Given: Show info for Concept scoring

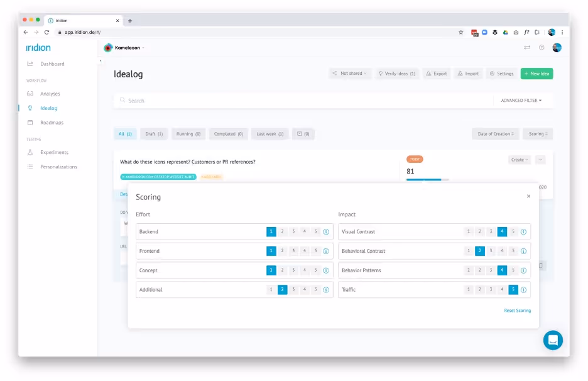Looking at the screenshot, I should 326,270.
